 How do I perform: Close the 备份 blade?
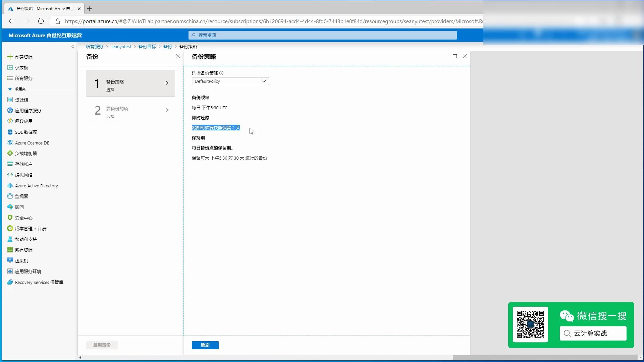(178, 56)
